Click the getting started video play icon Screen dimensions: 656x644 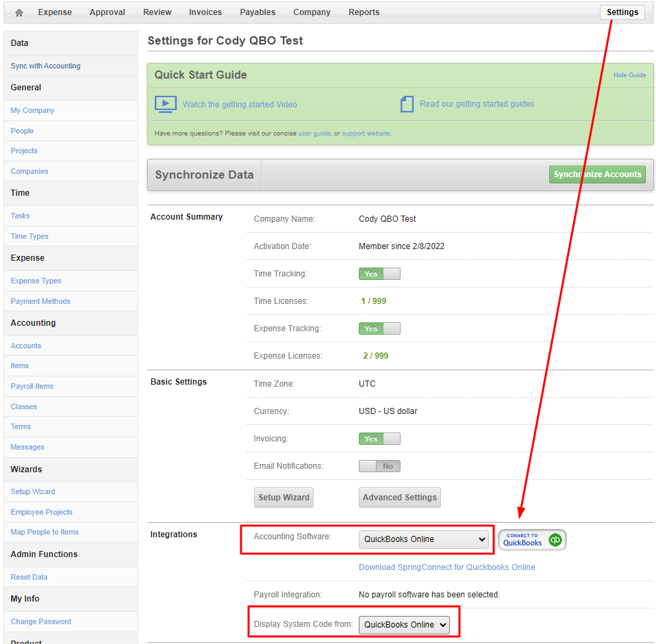click(x=166, y=104)
